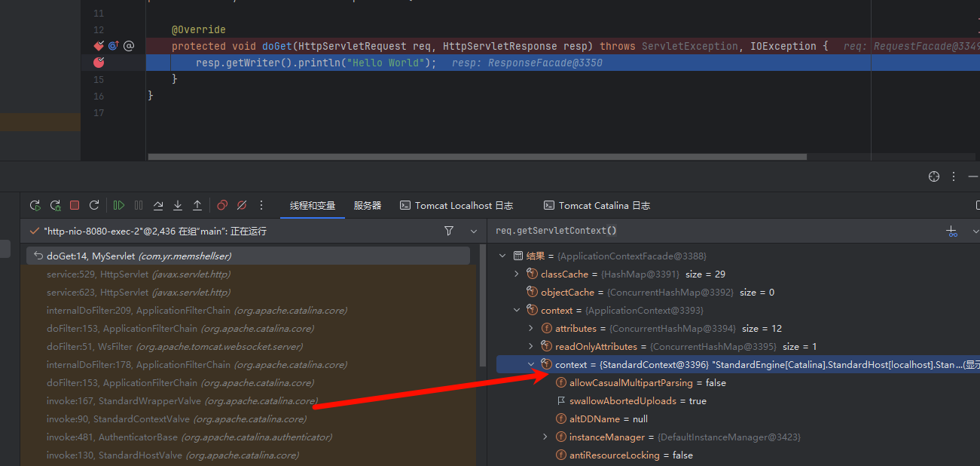Screen dimensions: 980x466
Task: Click the Step Over icon
Action: (158, 205)
